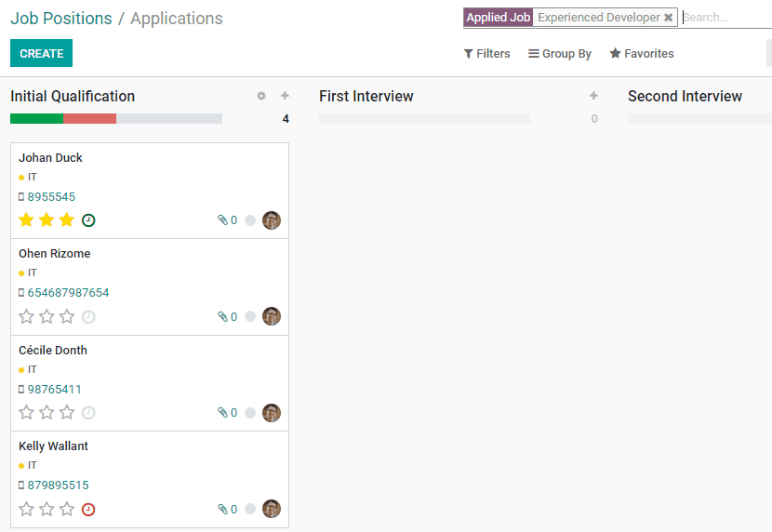The image size is (772, 532).
Task: Click into the Search input field
Action: [726, 18]
